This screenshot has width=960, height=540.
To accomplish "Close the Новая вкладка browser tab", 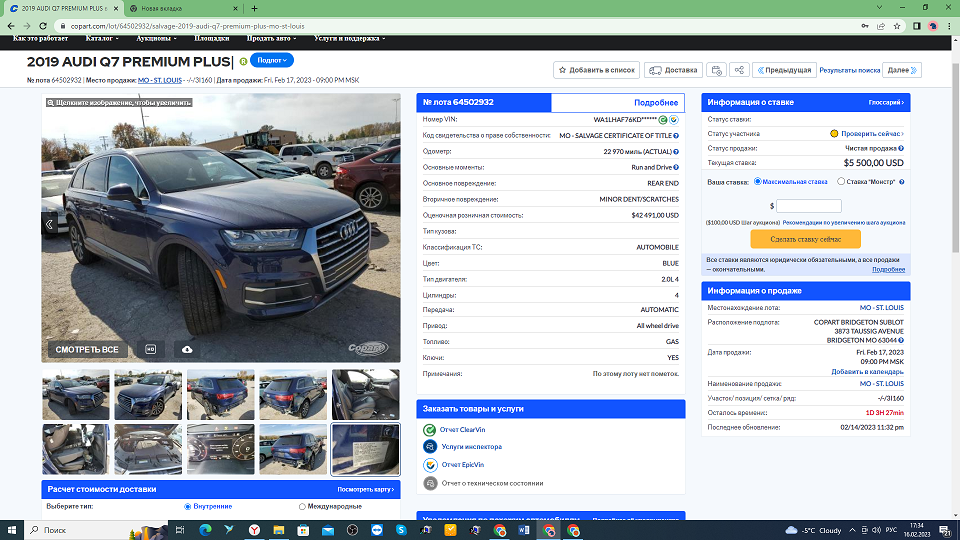I will [235, 9].
